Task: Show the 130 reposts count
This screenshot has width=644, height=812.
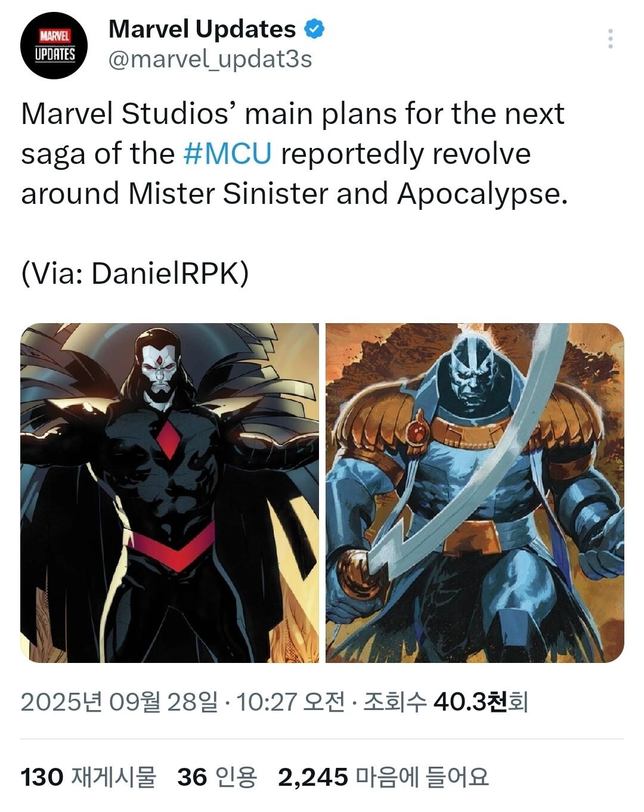Action: (x=42, y=777)
